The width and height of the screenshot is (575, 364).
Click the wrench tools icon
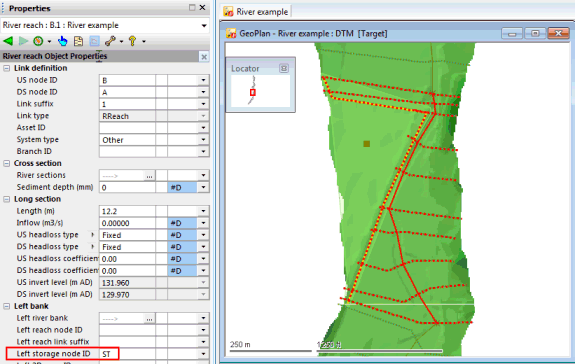110,41
